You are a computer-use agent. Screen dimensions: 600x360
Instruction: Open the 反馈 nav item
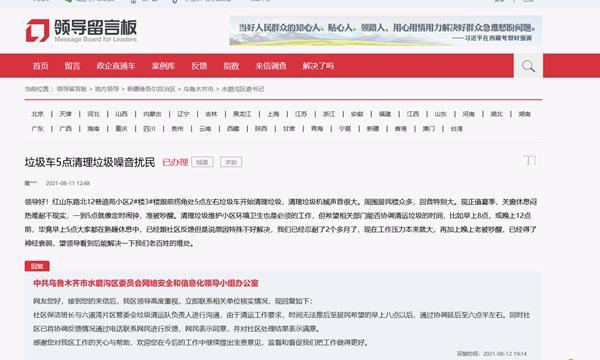point(199,66)
